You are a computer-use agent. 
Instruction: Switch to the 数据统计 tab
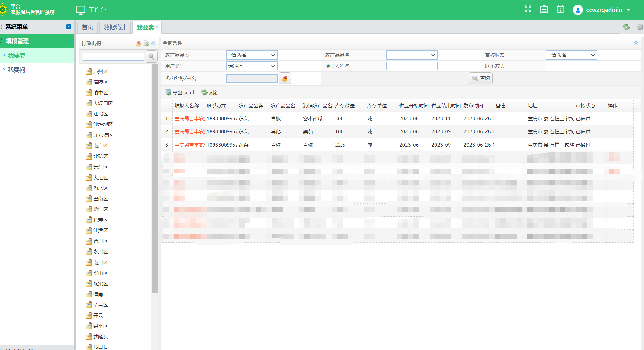coord(115,28)
